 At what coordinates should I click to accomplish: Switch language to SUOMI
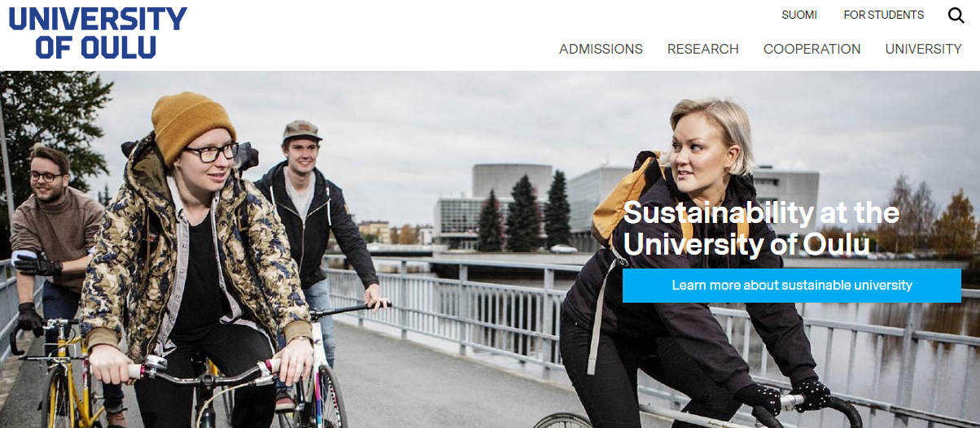pos(799,15)
